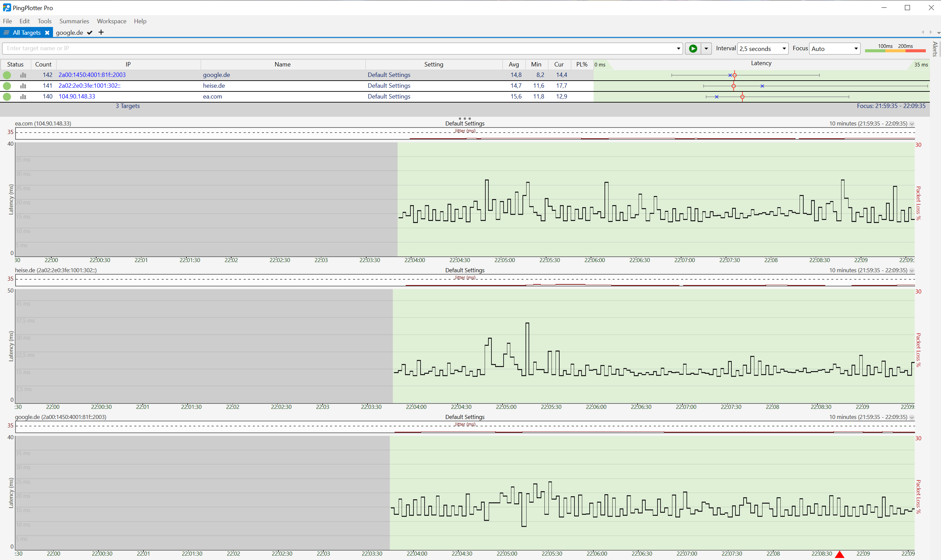Sort by the Avg column header
This screenshot has height=560, width=941.
514,64
